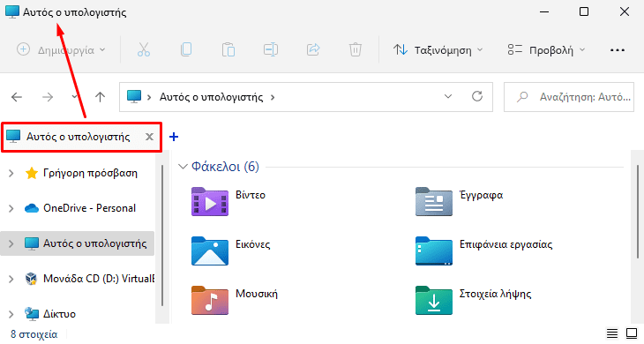Click navigation pane vertical scrollbar
644x344 pixels.
[x=162, y=236]
